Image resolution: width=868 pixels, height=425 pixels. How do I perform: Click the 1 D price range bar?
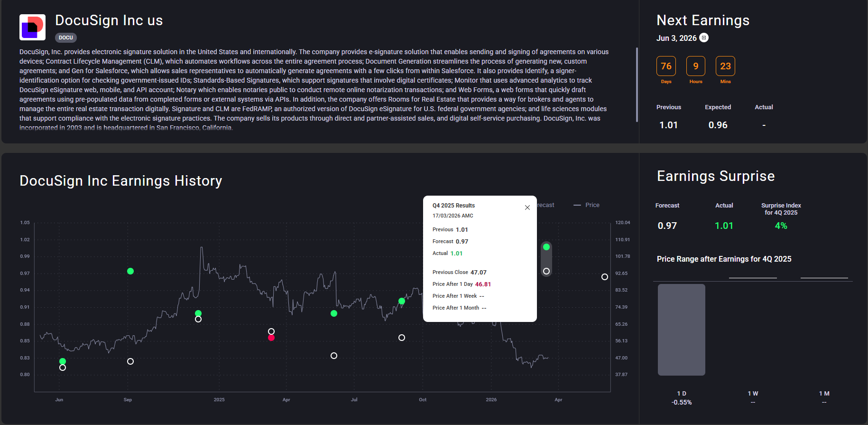tap(681, 330)
